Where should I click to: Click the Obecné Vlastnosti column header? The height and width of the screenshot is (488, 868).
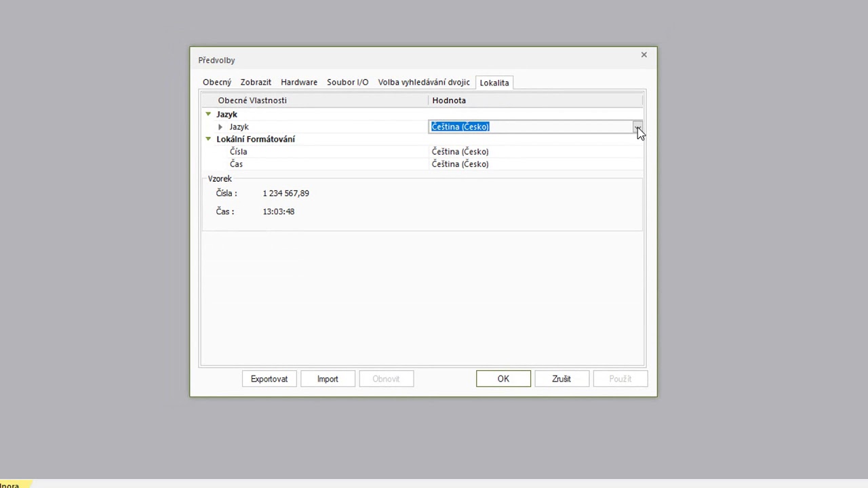pyautogui.click(x=252, y=100)
